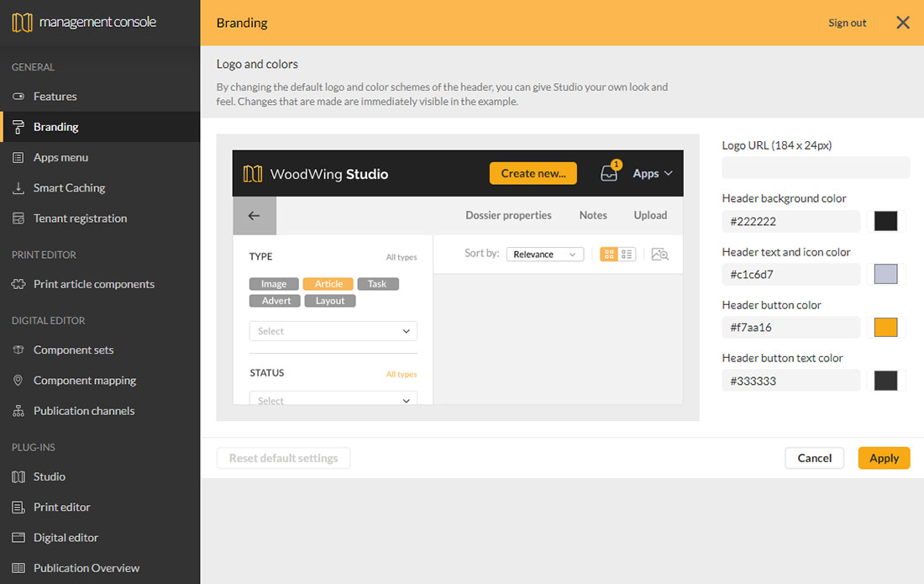Click the #f7aa16 button color field
Viewport: 924px width, 584px height.
pyautogui.click(x=791, y=327)
